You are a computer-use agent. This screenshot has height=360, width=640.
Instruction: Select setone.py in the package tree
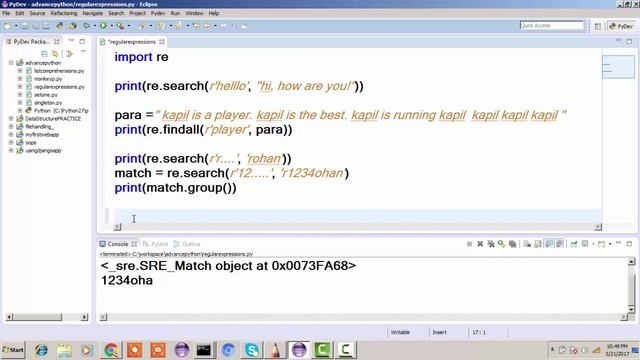[46, 95]
